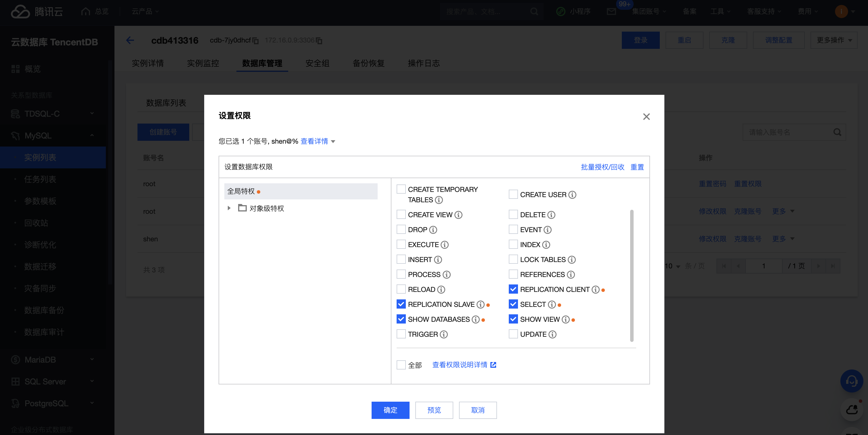Check the 全部 select-all checkbox
This screenshot has height=435, width=868.
(x=401, y=365)
